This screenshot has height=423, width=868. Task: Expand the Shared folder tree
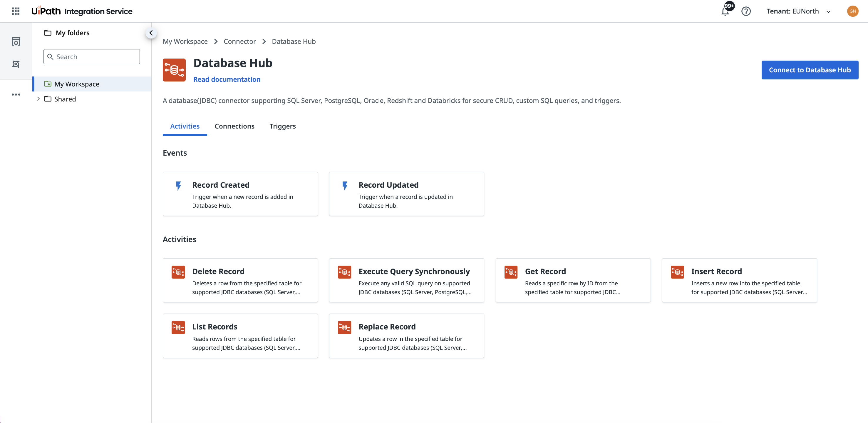tap(38, 99)
